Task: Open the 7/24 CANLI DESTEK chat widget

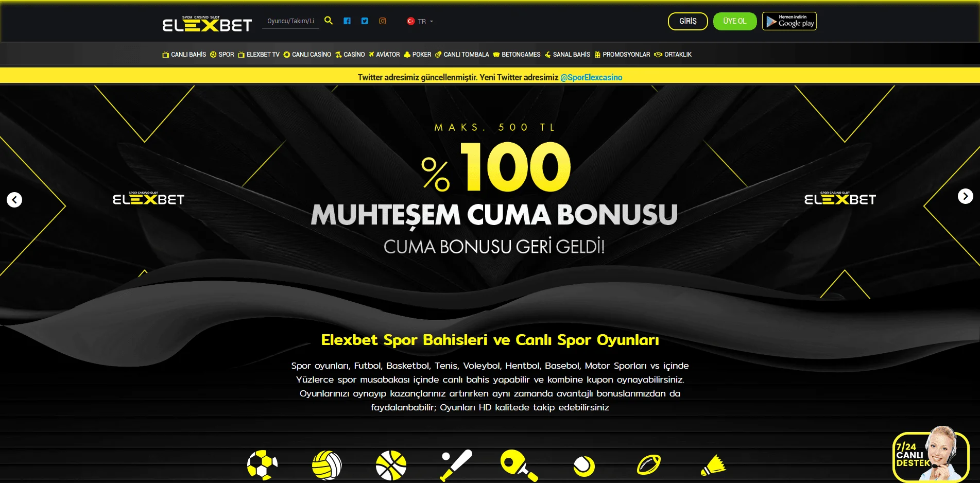Action: point(931,456)
